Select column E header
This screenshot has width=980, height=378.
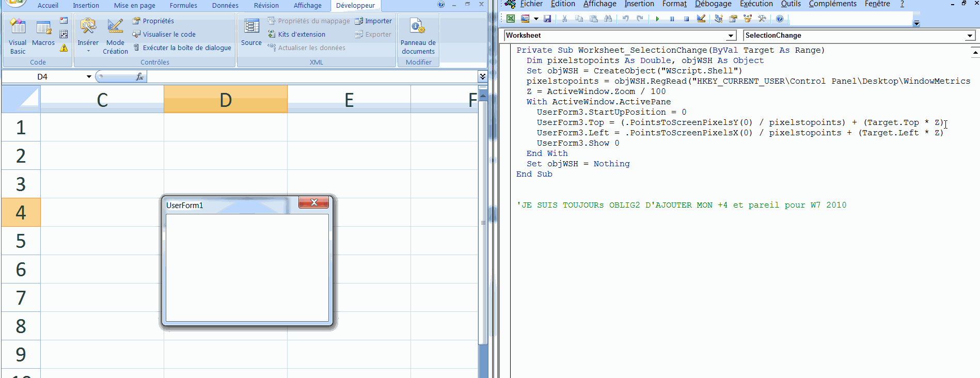(x=349, y=99)
